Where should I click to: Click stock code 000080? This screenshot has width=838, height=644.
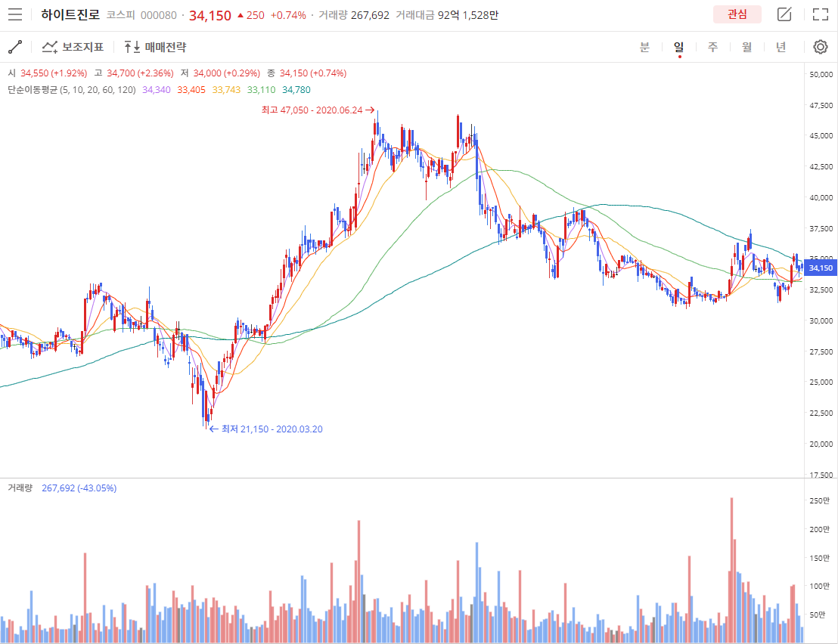[x=159, y=15]
